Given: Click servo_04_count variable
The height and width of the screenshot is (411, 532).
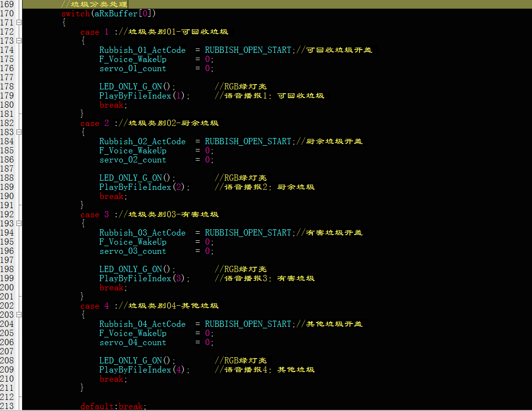Looking at the screenshot, I should click(133, 343).
